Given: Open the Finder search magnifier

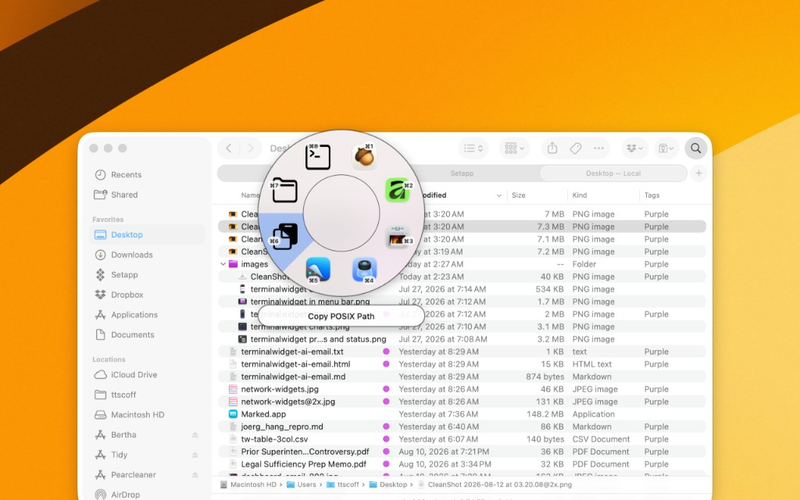Looking at the screenshot, I should 696,148.
